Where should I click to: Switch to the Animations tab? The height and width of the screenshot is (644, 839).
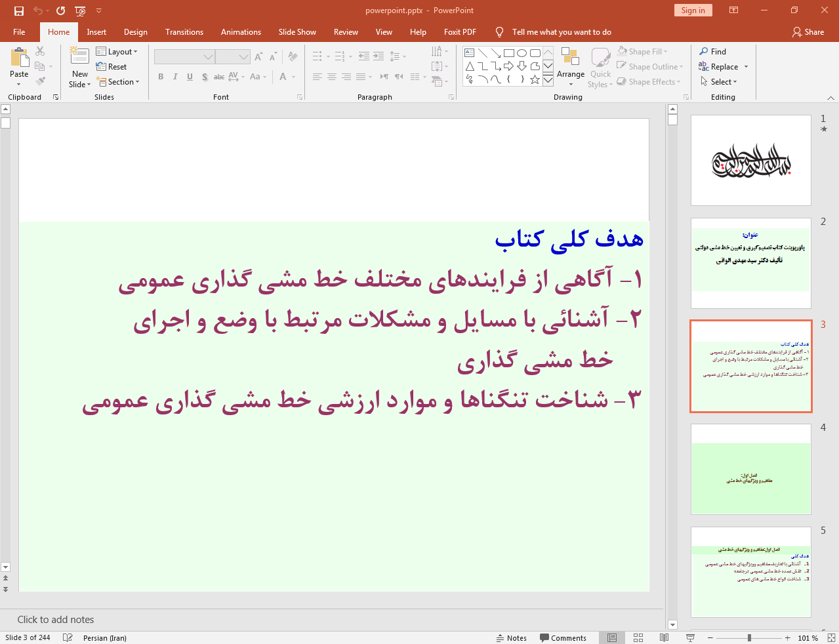tap(241, 31)
